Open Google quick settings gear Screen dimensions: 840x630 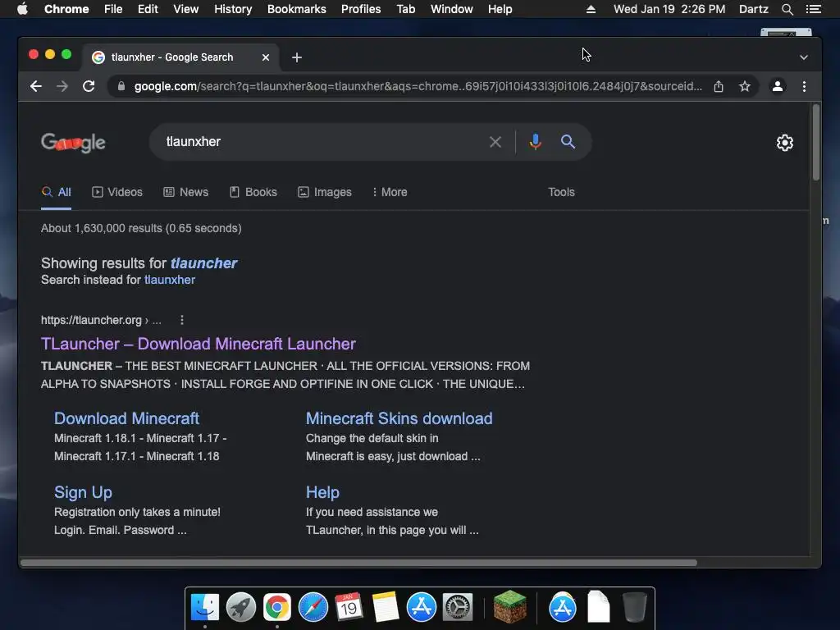pos(785,143)
